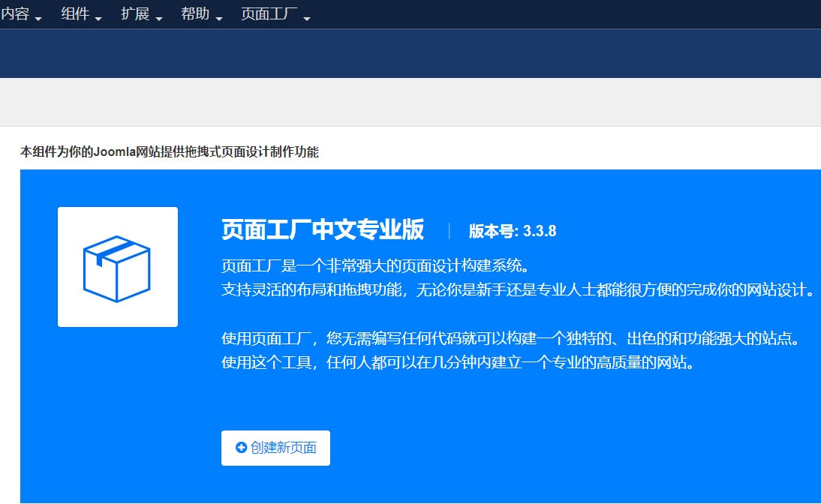Click the 本组件为你的Joomla网站 description line
The image size is (821, 504).
169,151
